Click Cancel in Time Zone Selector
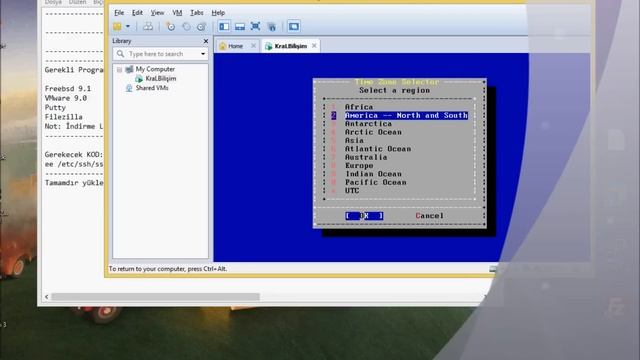 (429, 216)
